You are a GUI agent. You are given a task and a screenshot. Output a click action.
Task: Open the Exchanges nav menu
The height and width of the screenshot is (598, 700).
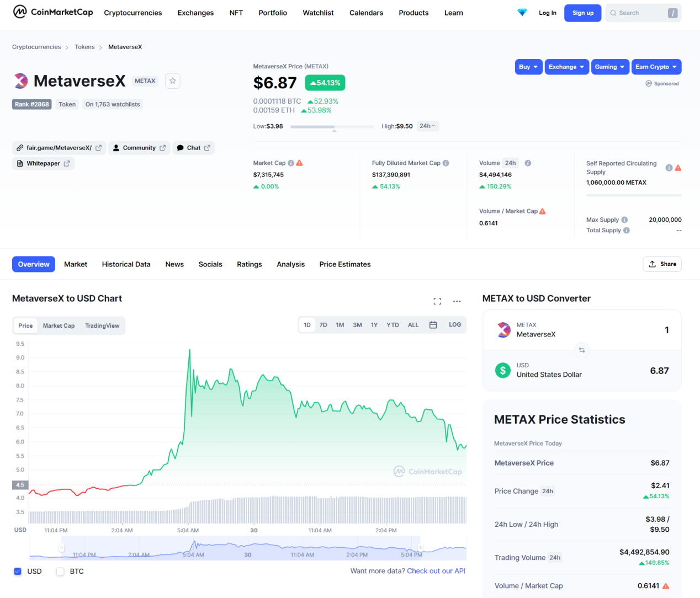(x=195, y=13)
